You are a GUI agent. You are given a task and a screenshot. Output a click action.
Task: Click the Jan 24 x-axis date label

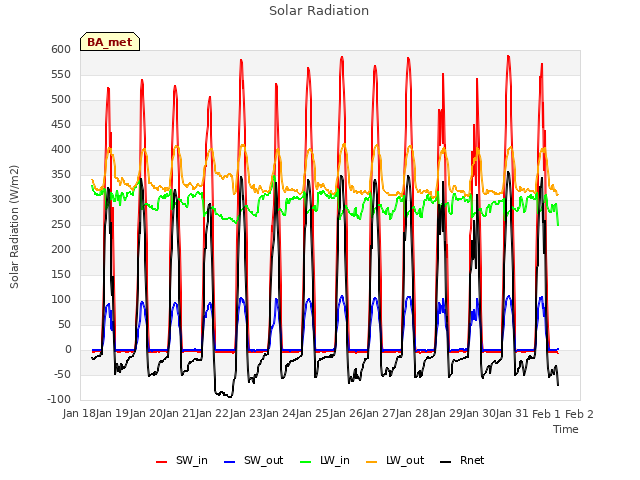[279, 414]
